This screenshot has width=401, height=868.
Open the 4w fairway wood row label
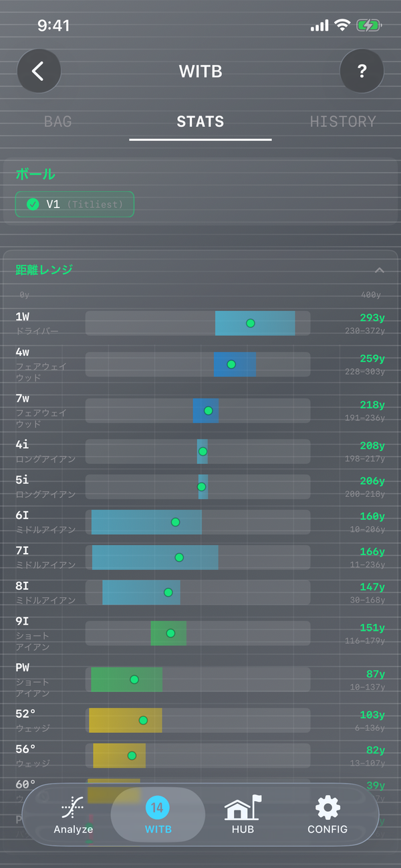point(23,352)
